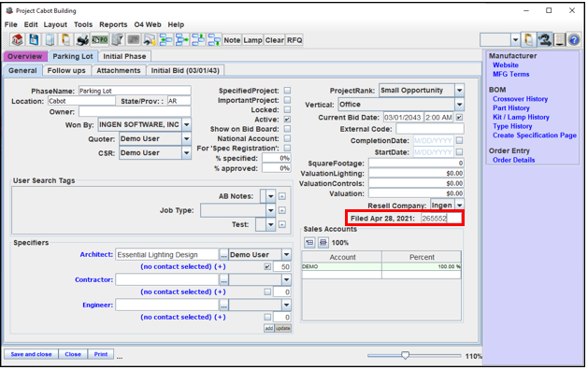588x370 pixels.
Task: Click the Note toolbar button
Action: (232, 40)
